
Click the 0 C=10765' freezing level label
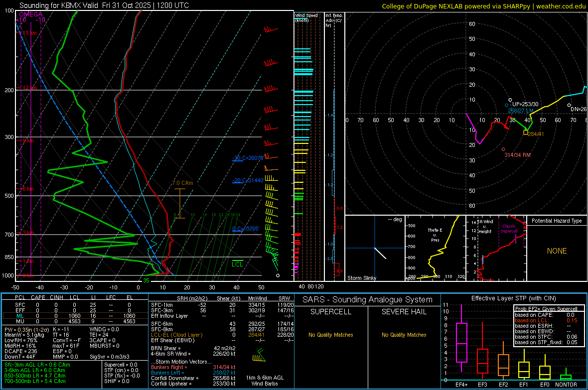246,229
